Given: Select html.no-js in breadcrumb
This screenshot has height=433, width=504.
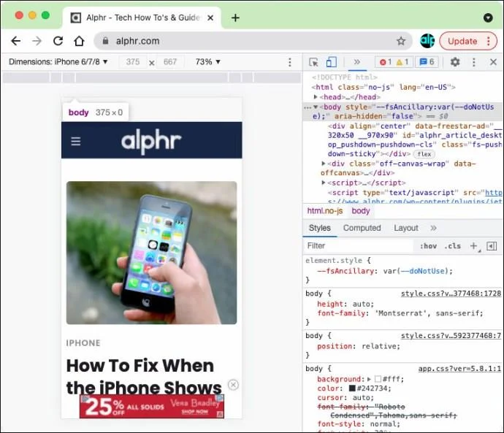Looking at the screenshot, I should click(324, 211).
